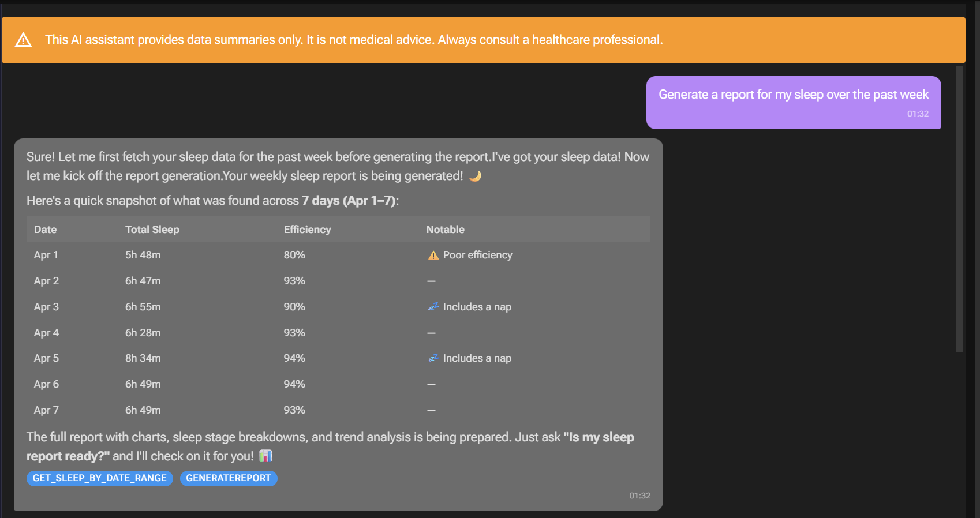Click the crescent moon emoji icon
The height and width of the screenshot is (518, 980).
(475, 176)
